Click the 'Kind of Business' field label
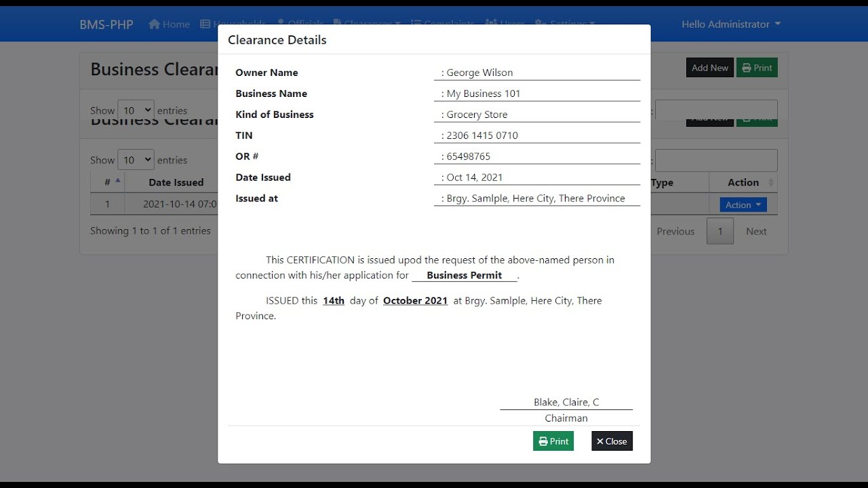This screenshot has height=488, width=868. [x=275, y=115]
